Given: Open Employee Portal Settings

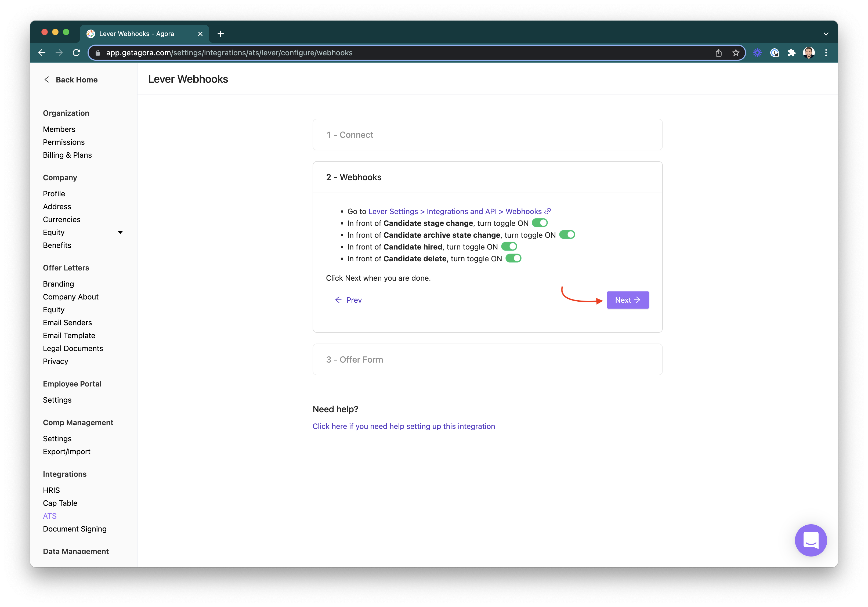Looking at the screenshot, I should tap(57, 400).
